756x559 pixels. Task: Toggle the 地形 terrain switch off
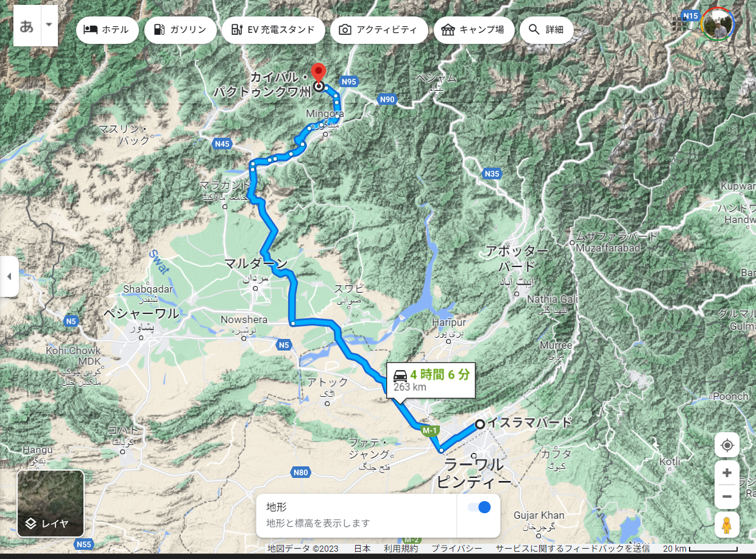pyautogui.click(x=479, y=507)
